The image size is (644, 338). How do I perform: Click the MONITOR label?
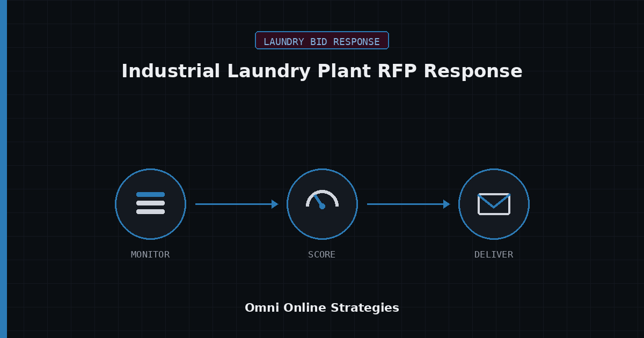pyautogui.click(x=150, y=254)
